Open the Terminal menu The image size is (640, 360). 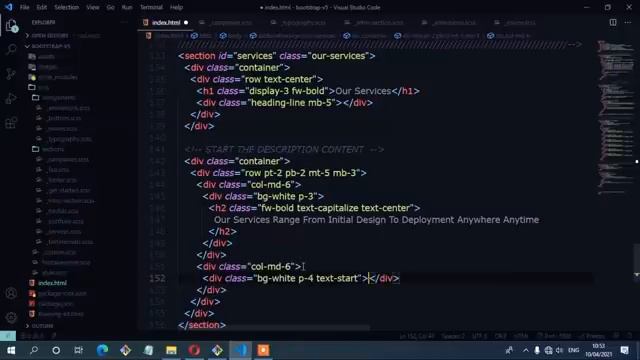tap(151, 7)
